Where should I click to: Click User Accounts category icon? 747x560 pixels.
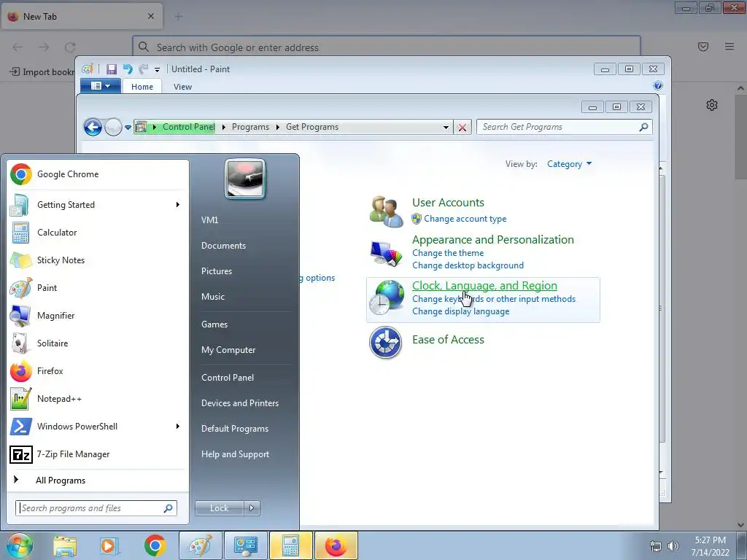tap(386, 211)
